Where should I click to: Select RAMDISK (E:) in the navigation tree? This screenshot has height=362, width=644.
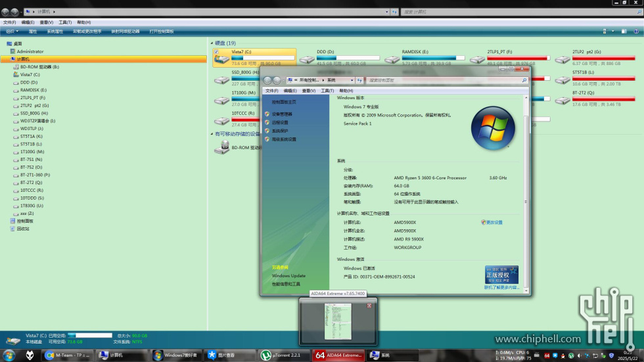(34, 90)
